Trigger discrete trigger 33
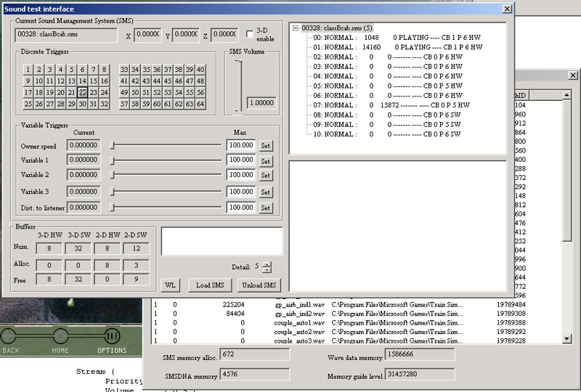Screen dimensions: 581x392 (x=124, y=69)
